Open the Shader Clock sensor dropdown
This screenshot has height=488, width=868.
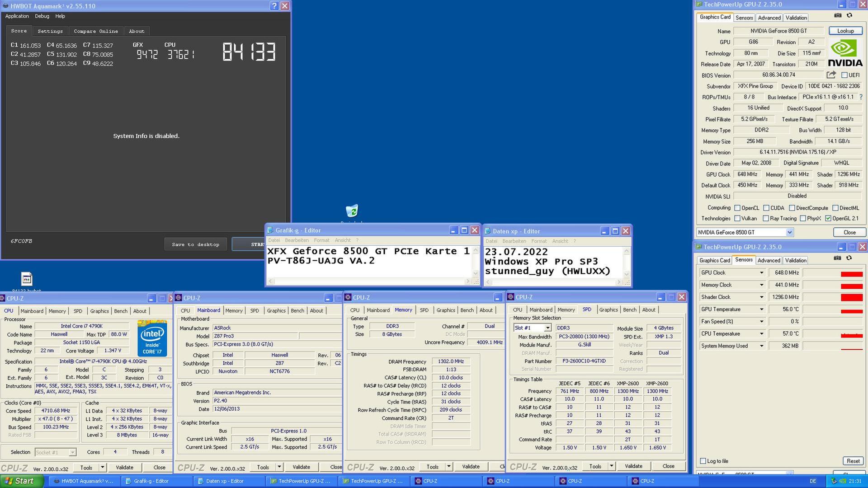pyautogui.click(x=761, y=297)
